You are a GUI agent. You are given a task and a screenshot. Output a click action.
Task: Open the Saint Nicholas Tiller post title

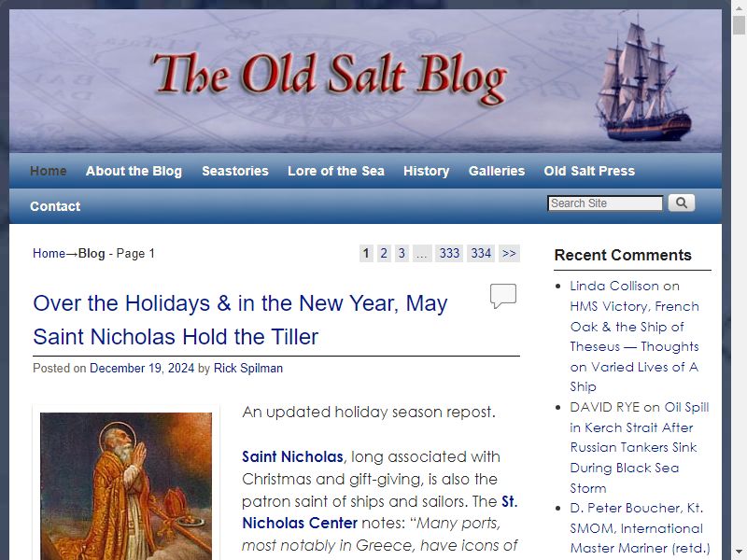[x=241, y=319]
